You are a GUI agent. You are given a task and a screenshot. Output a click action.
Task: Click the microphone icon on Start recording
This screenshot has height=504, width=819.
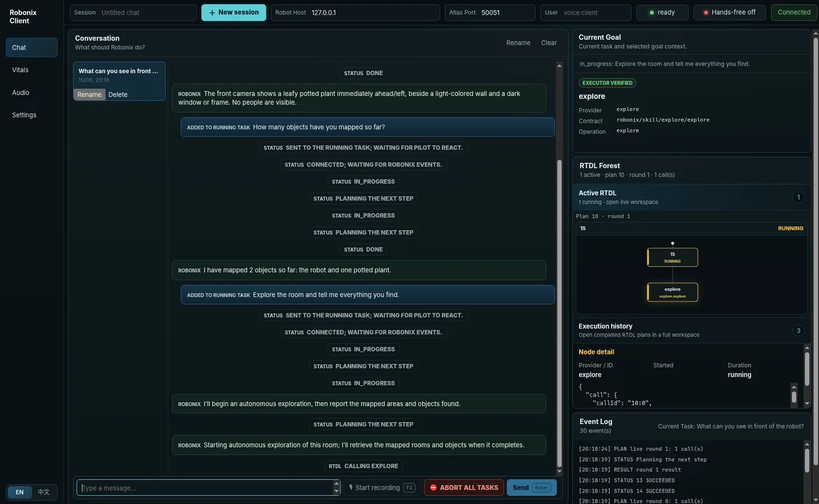coord(351,487)
